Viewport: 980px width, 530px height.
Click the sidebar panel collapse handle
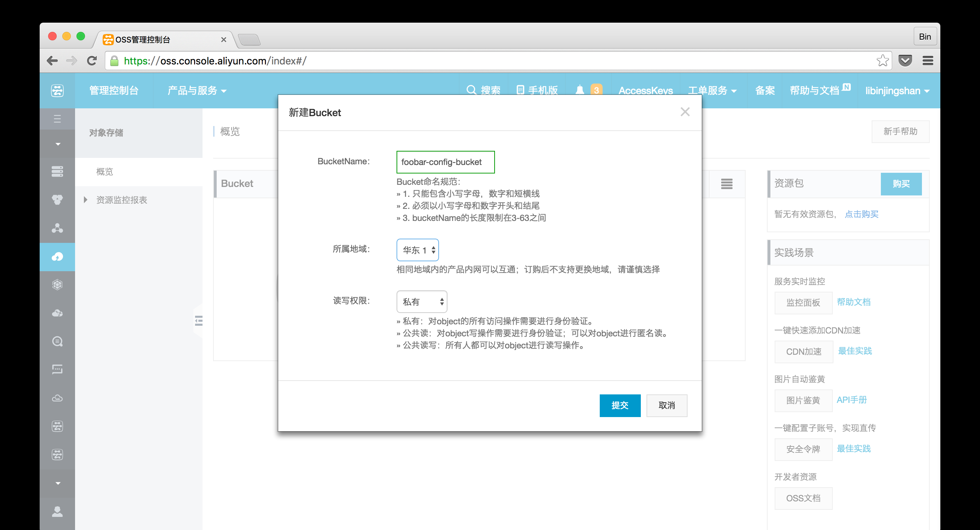point(198,321)
